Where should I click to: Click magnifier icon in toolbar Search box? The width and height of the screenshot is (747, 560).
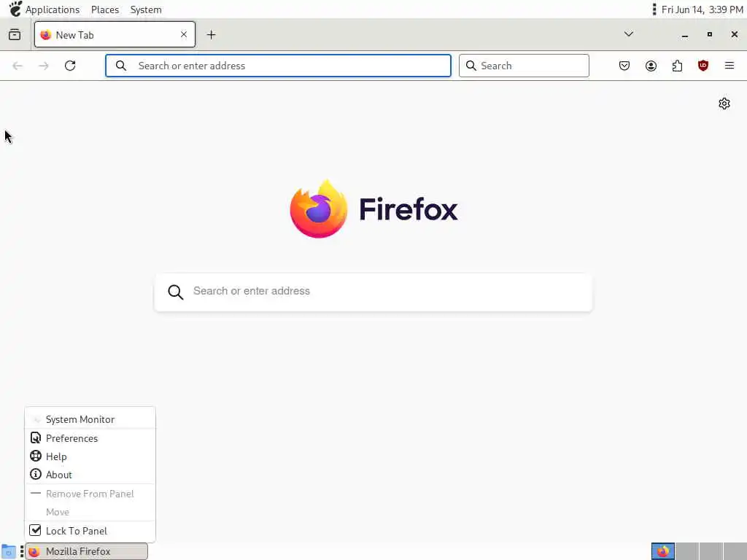click(471, 66)
